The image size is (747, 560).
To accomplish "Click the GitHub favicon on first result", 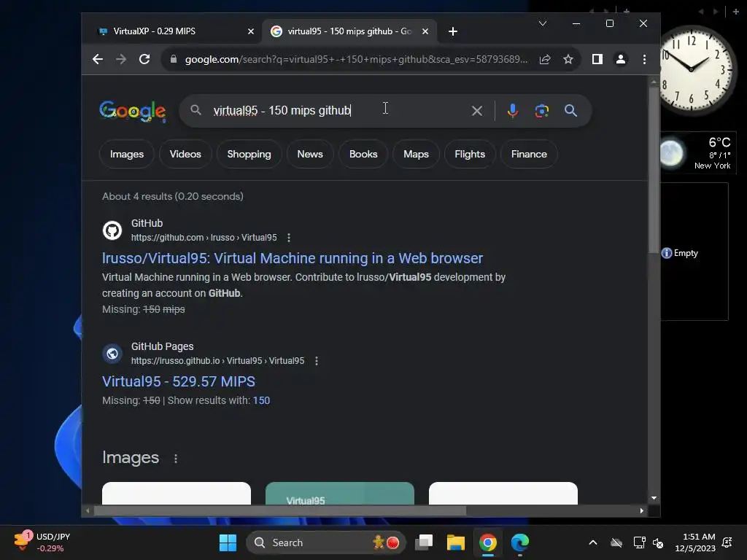I will tap(112, 230).
